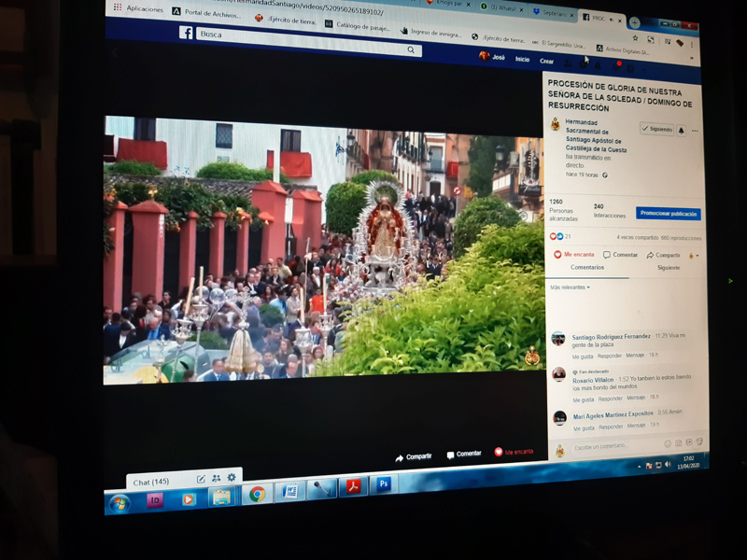Open Photoshop from the taskbar
The image size is (747, 560).
pyautogui.click(x=383, y=485)
